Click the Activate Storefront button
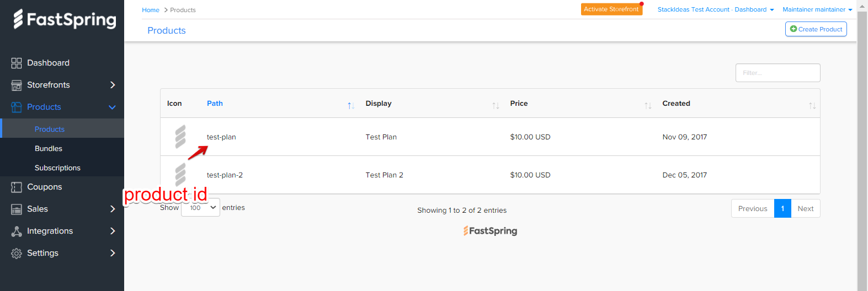Image resolution: width=868 pixels, height=291 pixels. pos(611,9)
